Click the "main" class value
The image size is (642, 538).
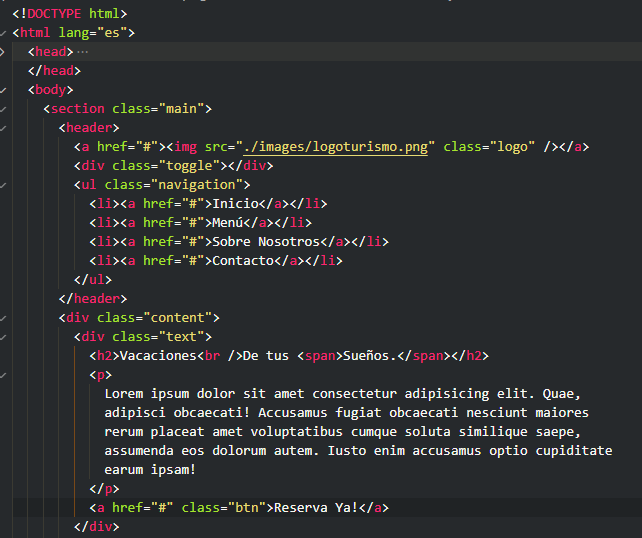tap(181, 109)
